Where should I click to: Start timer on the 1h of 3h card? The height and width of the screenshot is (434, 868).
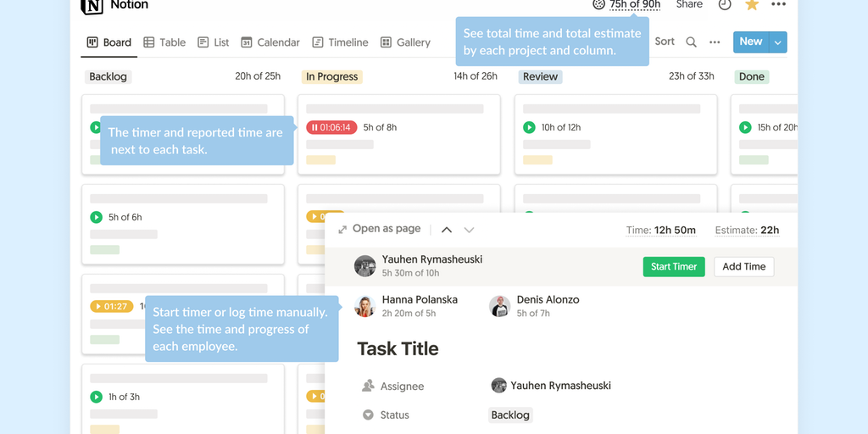click(97, 397)
